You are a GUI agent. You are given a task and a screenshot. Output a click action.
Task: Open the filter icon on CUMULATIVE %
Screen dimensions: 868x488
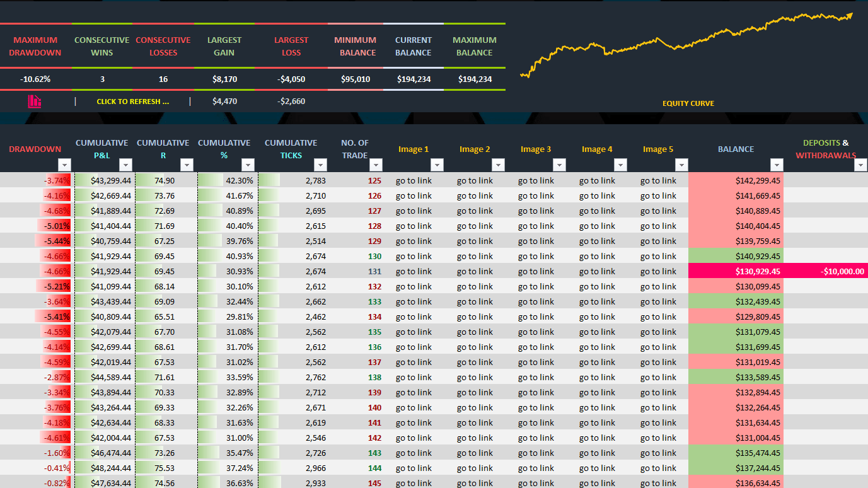click(248, 165)
